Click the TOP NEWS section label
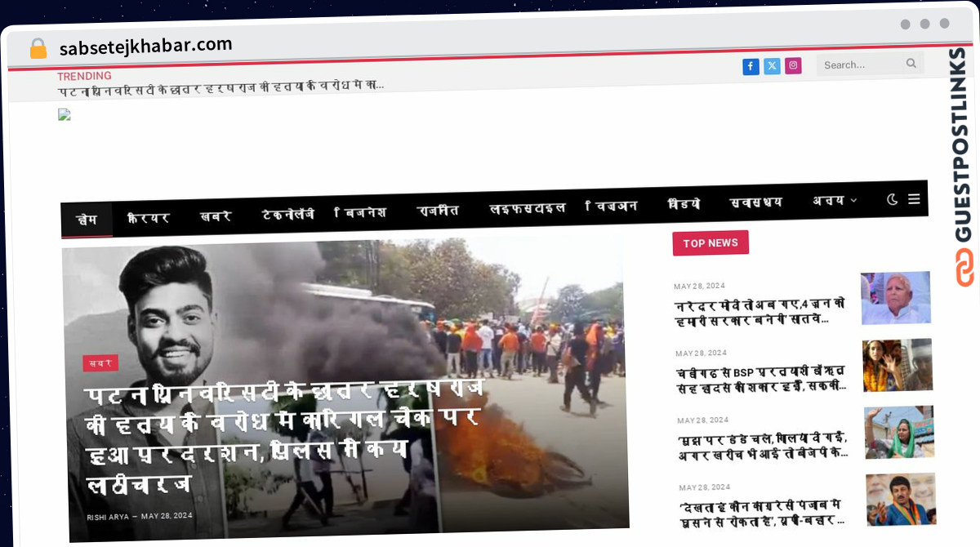The height and width of the screenshot is (547, 980). tap(710, 243)
